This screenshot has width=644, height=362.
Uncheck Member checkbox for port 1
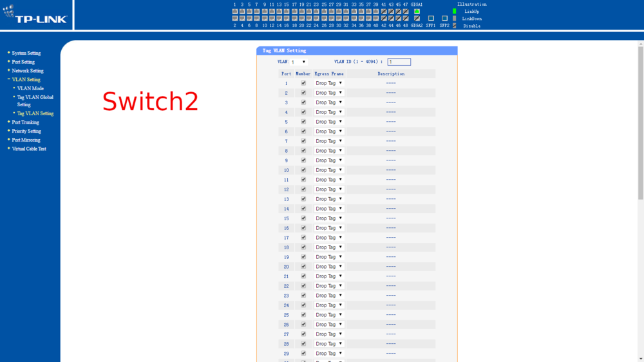[303, 83]
